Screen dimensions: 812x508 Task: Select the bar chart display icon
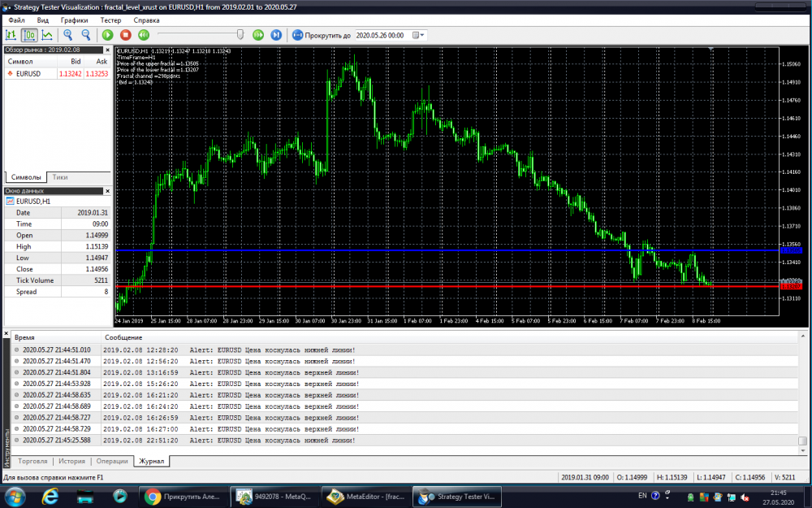pos(11,35)
